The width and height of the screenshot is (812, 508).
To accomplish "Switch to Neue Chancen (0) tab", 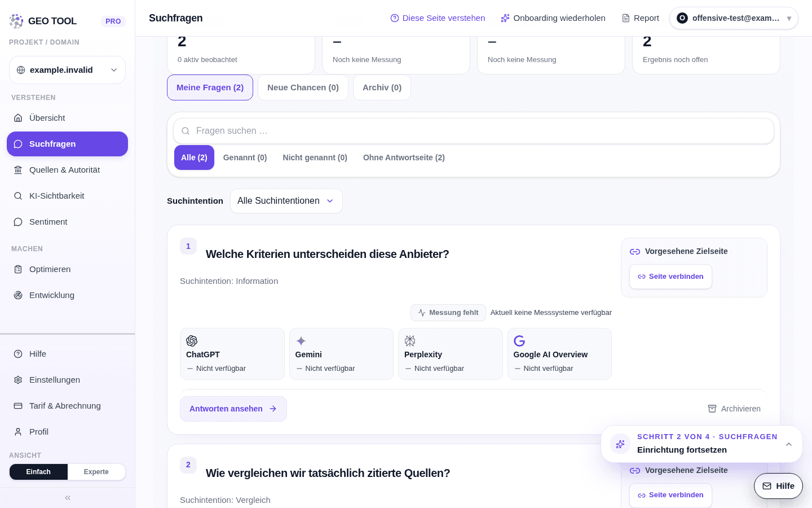I will (x=303, y=87).
